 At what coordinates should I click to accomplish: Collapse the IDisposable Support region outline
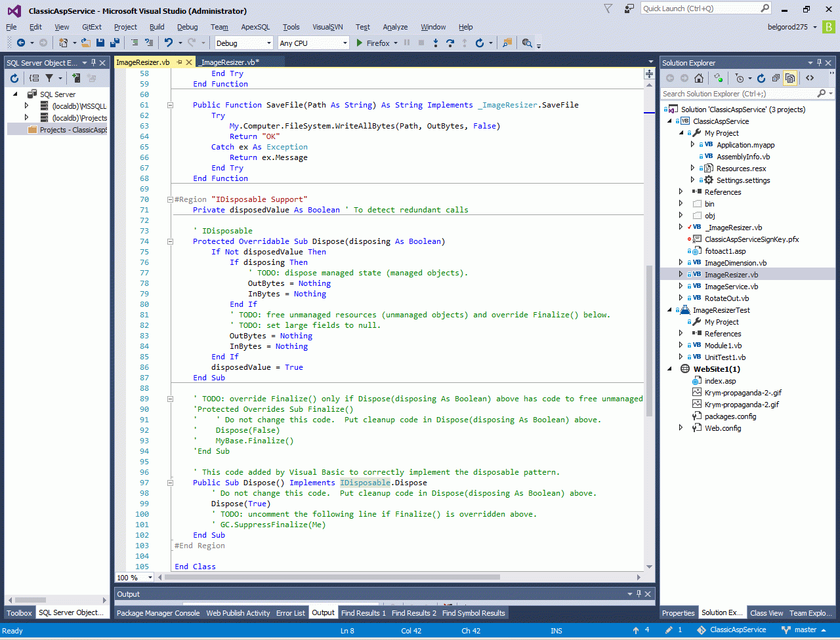coord(170,199)
